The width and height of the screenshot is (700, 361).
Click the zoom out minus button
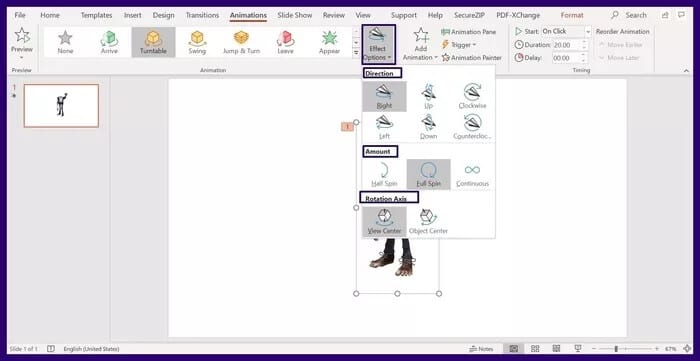[x=595, y=349]
